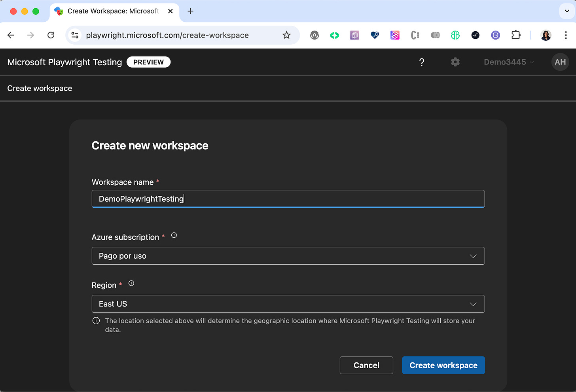
Task: Open the blue heart key extension
Action: click(375, 35)
